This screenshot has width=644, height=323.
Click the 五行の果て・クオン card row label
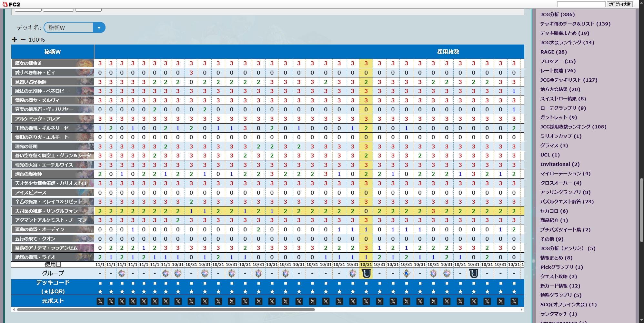(53, 239)
